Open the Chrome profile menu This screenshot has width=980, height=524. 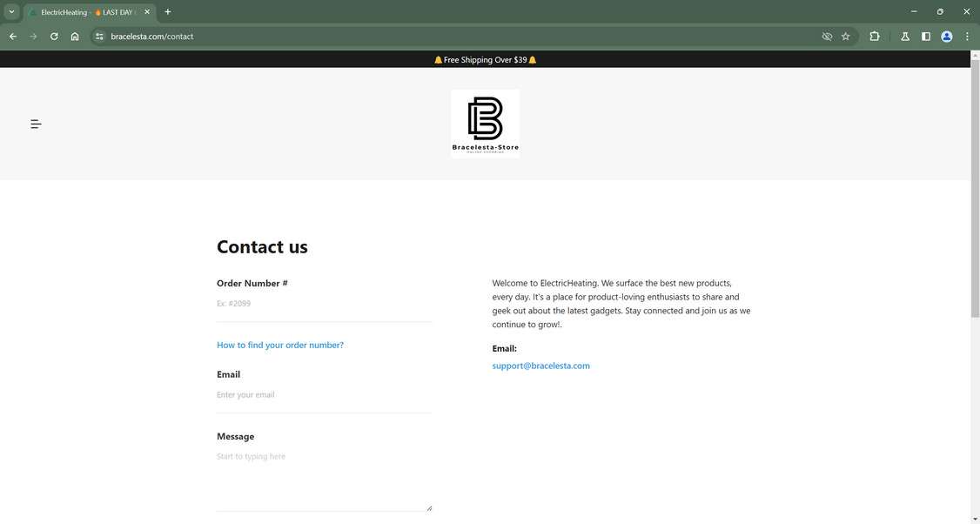pyautogui.click(x=947, y=37)
